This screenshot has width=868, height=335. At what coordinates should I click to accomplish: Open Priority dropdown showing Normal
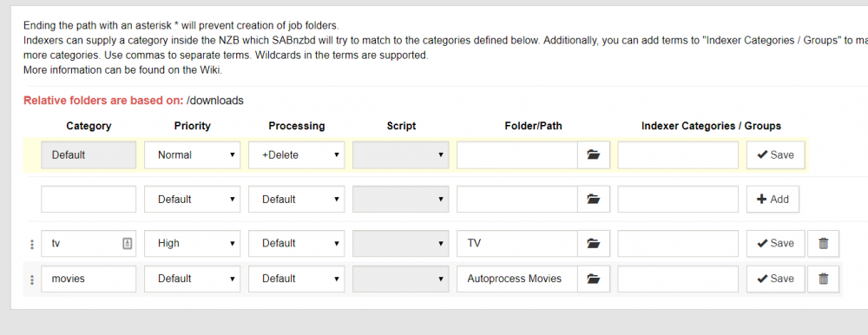tap(192, 155)
